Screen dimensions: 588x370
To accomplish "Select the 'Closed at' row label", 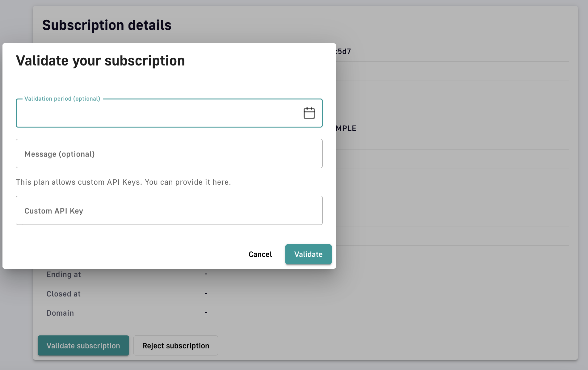I will point(64,294).
